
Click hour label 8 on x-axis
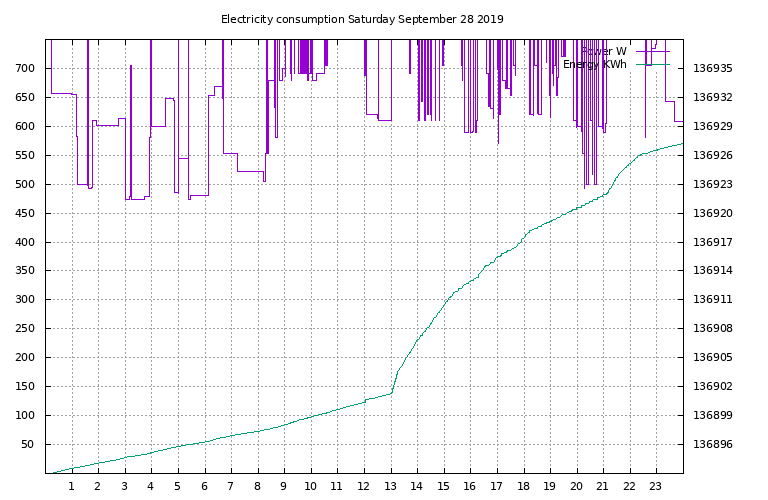point(257,486)
